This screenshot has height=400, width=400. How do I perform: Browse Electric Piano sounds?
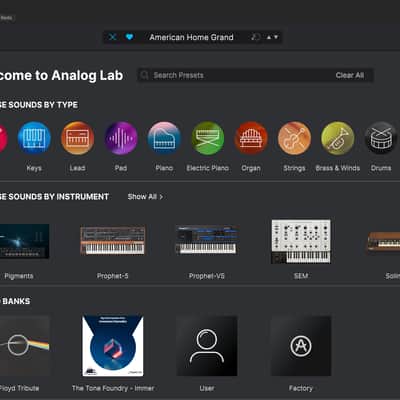coord(208,138)
